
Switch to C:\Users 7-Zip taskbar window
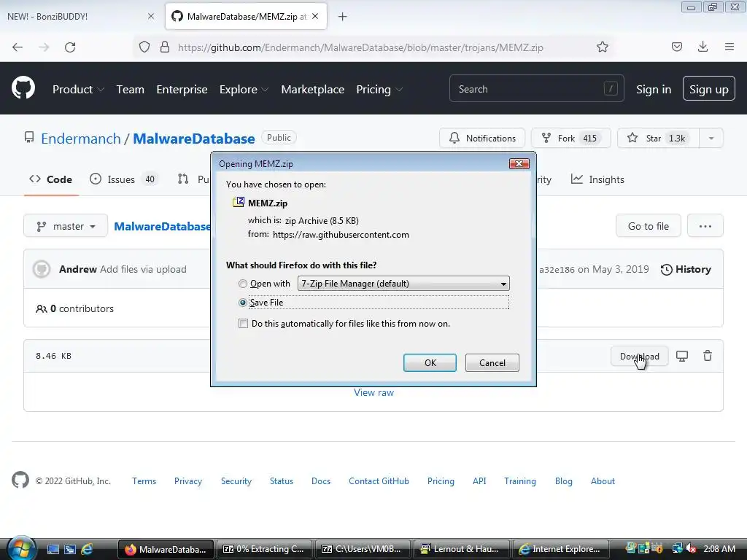pos(362,549)
